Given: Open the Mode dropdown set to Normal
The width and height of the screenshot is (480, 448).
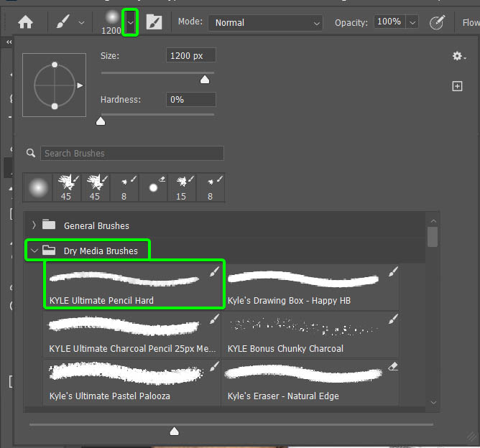Looking at the screenshot, I should point(265,23).
